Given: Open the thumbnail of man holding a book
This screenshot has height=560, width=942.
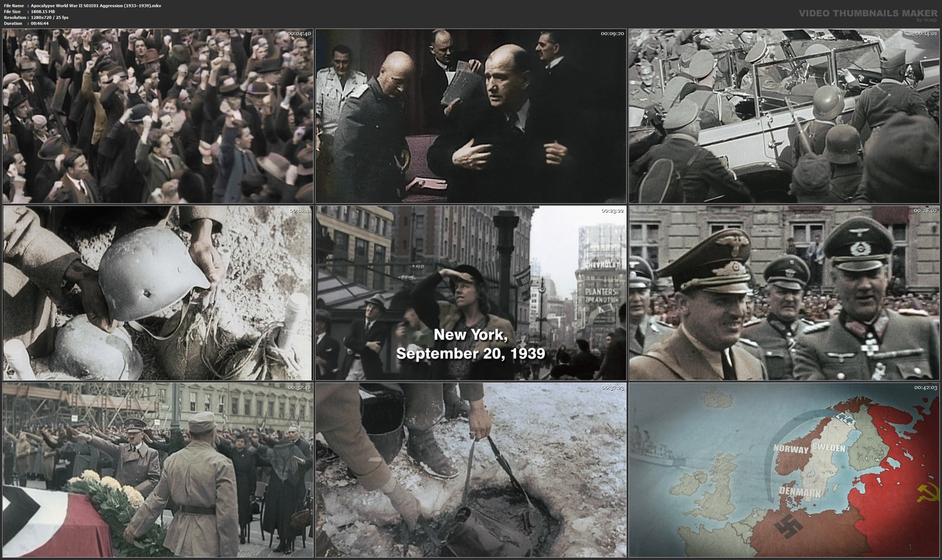Looking at the screenshot, I should click(471, 116).
